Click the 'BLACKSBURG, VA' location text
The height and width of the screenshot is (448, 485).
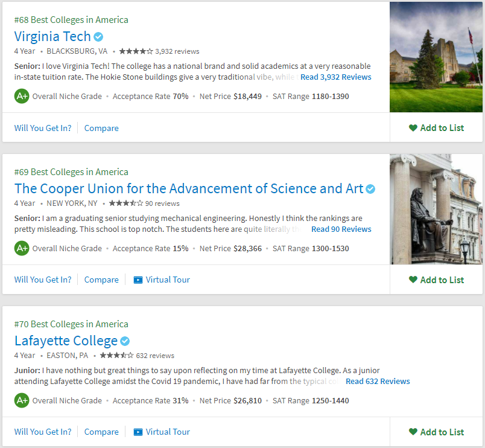(x=77, y=51)
